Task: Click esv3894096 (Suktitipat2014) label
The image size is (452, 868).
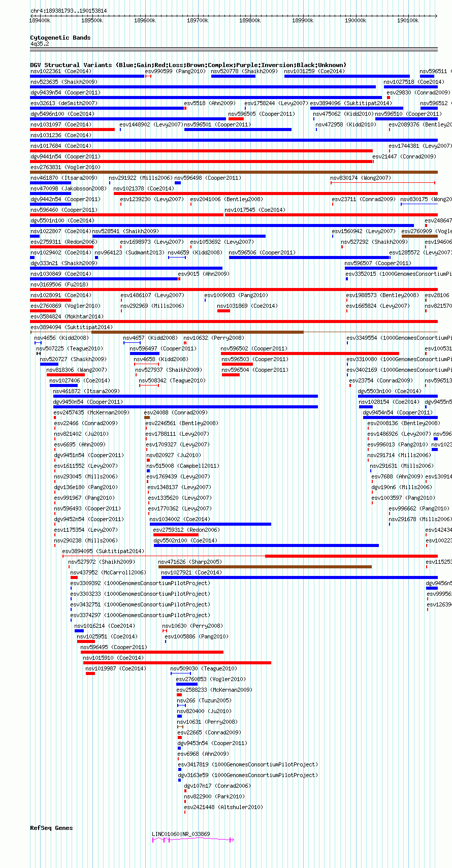Action: [x=350, y=103]
